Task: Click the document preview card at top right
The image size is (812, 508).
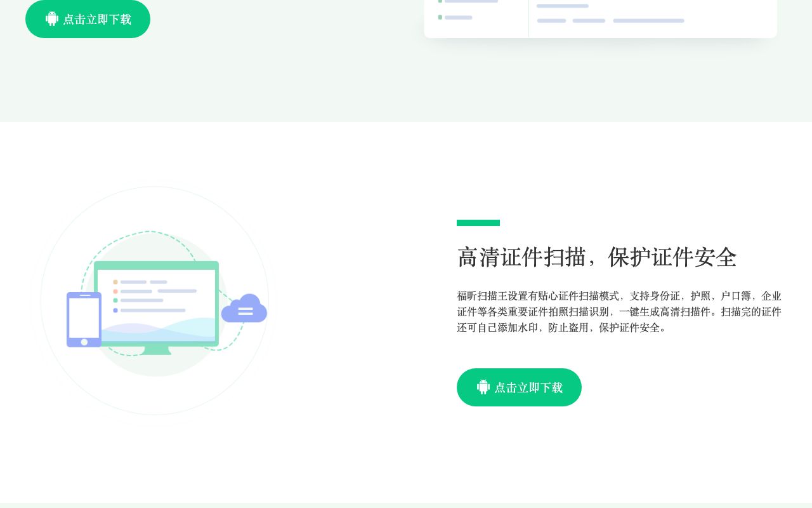Action: 601,19
